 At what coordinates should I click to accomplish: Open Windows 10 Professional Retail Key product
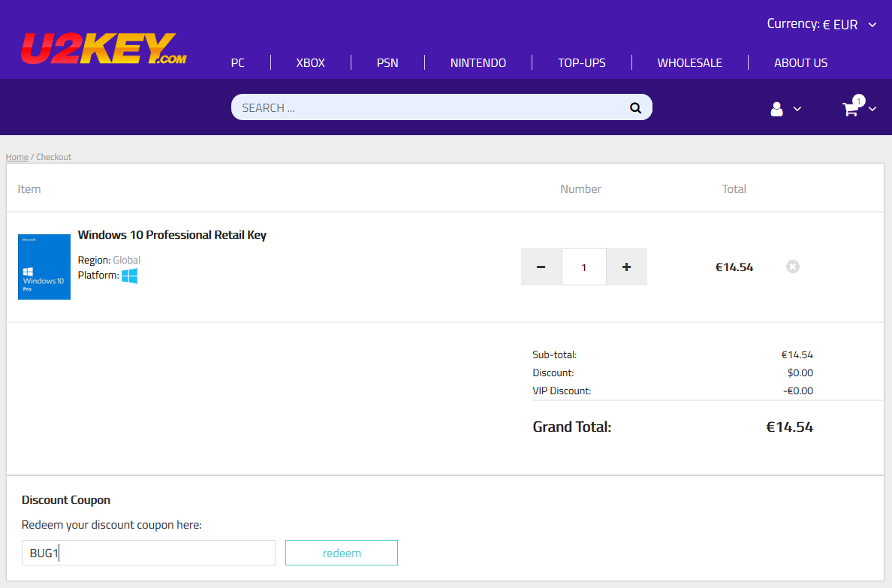click(172, 234)
